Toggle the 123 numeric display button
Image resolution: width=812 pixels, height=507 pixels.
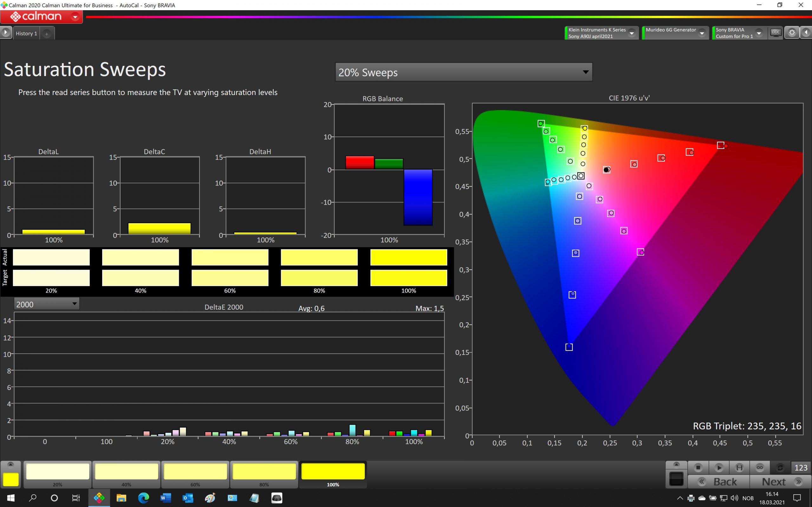coord(801,467)
